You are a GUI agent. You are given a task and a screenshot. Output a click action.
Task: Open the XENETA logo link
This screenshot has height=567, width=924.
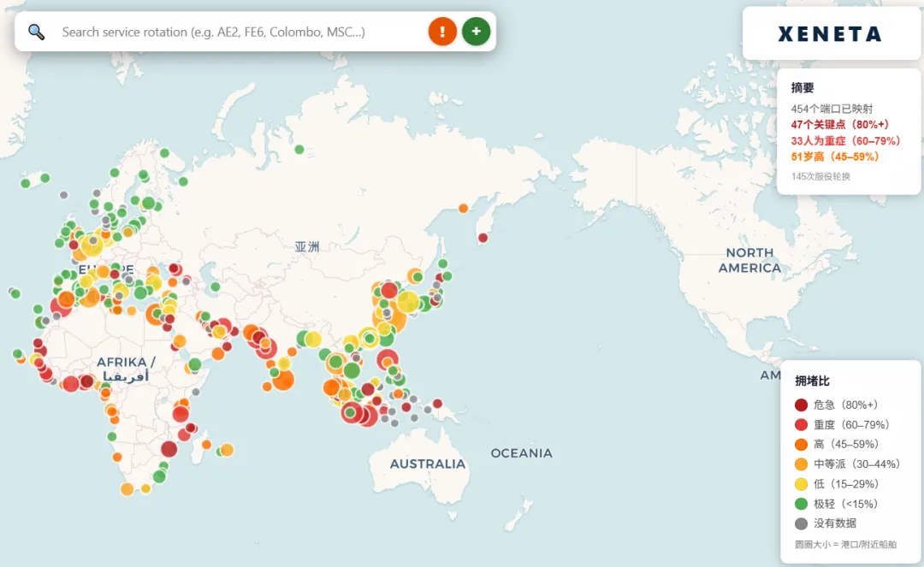[x=830, y=33]
